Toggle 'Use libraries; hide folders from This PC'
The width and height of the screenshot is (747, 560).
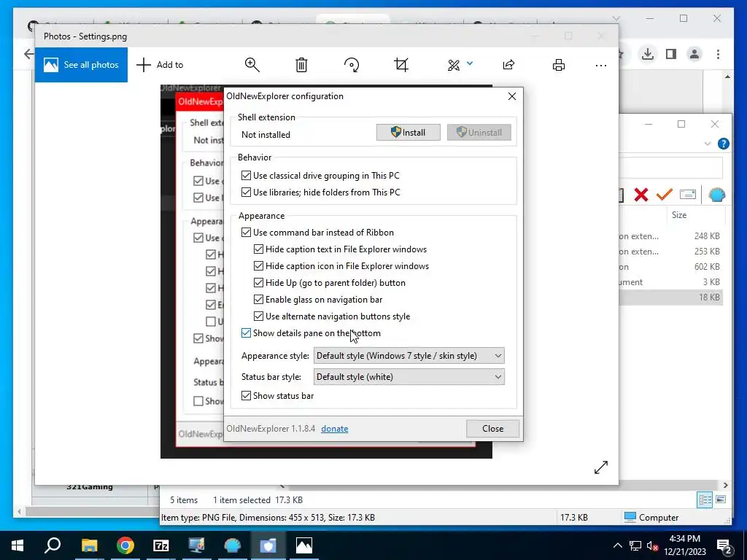246,192
